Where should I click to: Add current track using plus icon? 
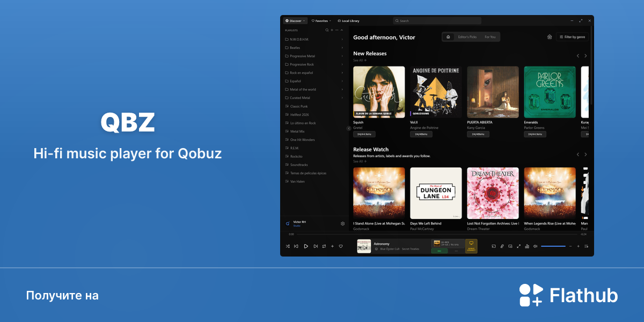332,246
